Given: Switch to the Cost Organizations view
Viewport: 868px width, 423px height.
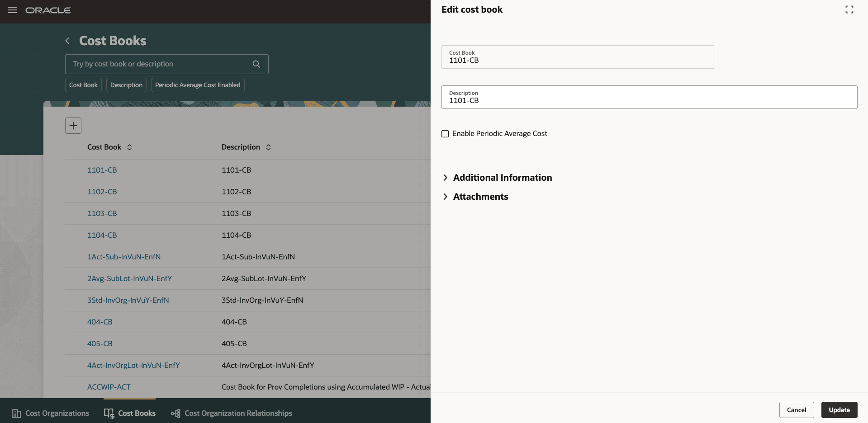Looking at the screenshot, I should pos(57,413).
